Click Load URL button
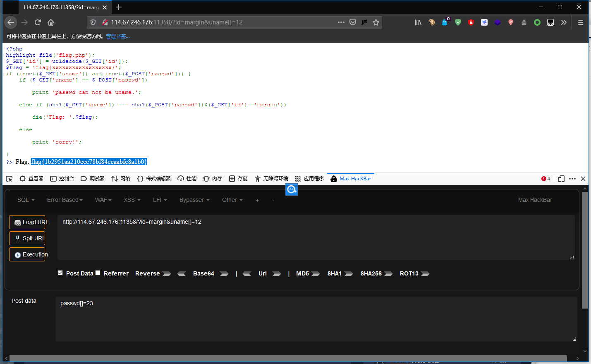Screen dimensions: 591x364 [27, 222]
